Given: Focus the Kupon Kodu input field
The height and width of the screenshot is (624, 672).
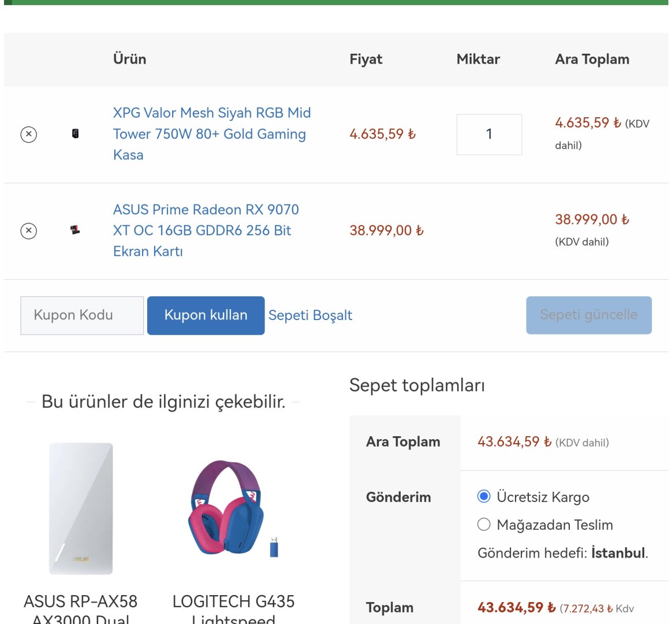Looking at the screenshot, I should pos(82,315).
